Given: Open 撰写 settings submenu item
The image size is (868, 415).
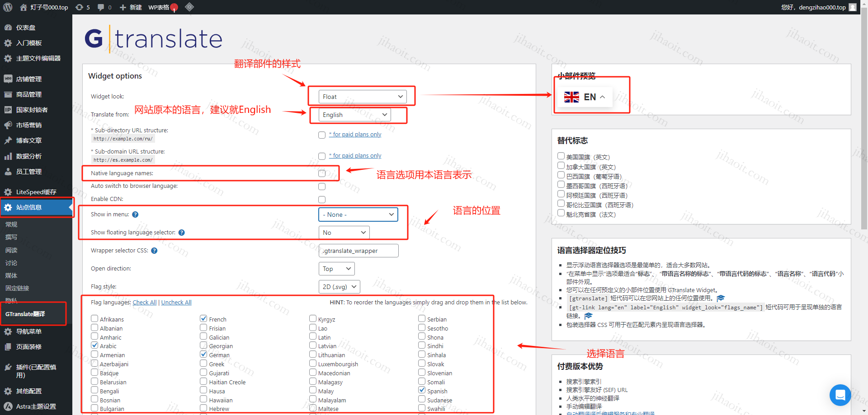Looking at the screenshot, I should click(11, 237).
